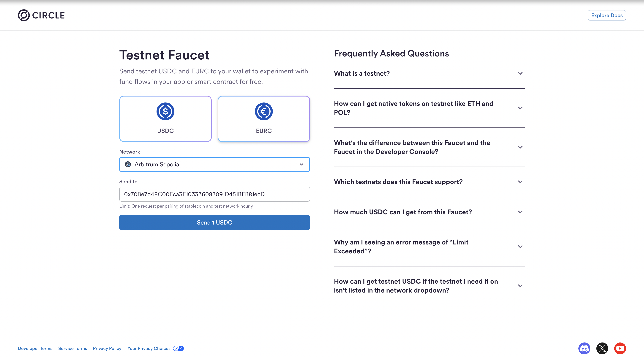Open Circle's YouTube channel

[620, 348]
